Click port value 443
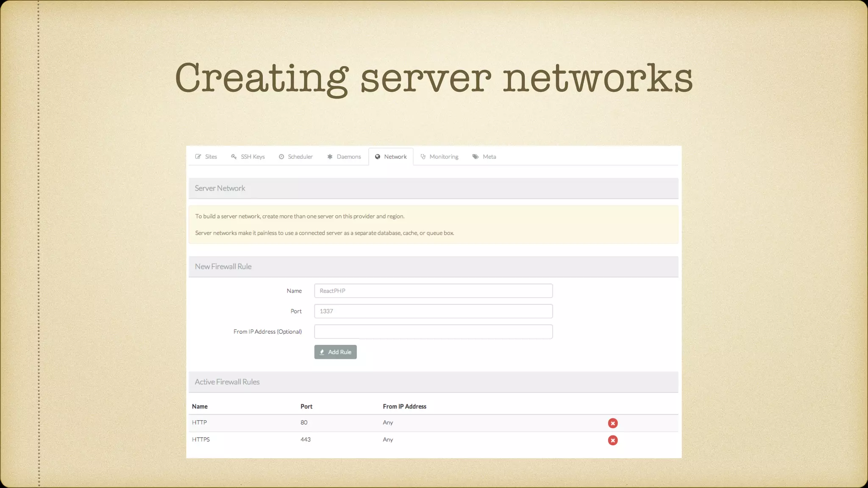 tap(306, 440)
